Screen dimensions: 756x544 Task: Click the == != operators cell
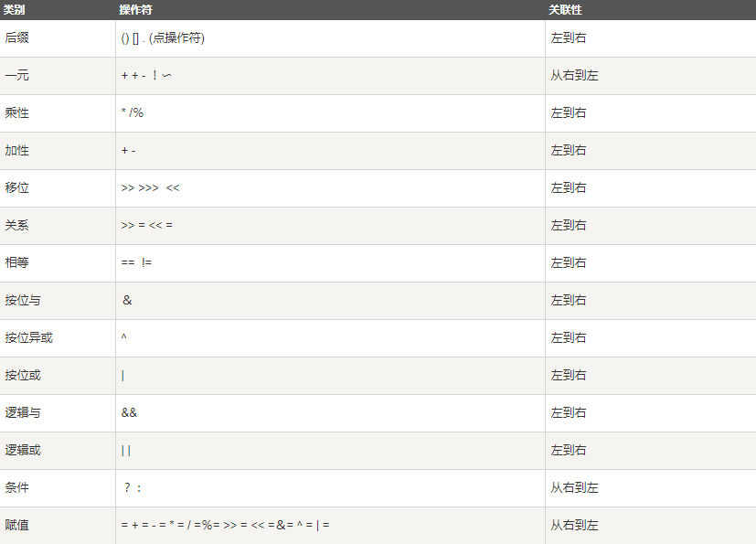click(136, 263)
